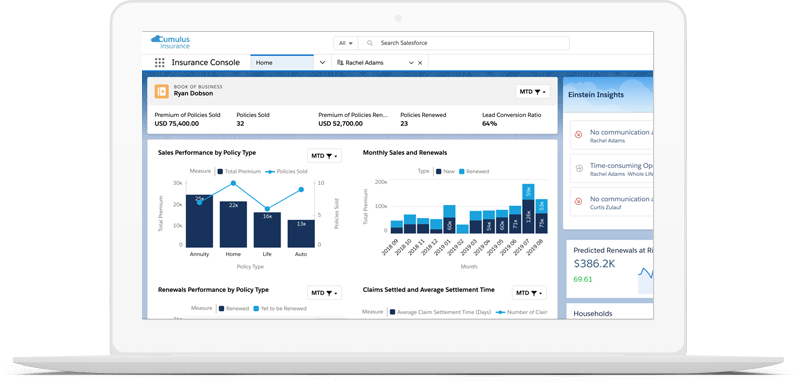The height and width of the screenshot is (383, 796).
Task: Click the Policies Renewed value 23
Action: click(x=404, y=123)
